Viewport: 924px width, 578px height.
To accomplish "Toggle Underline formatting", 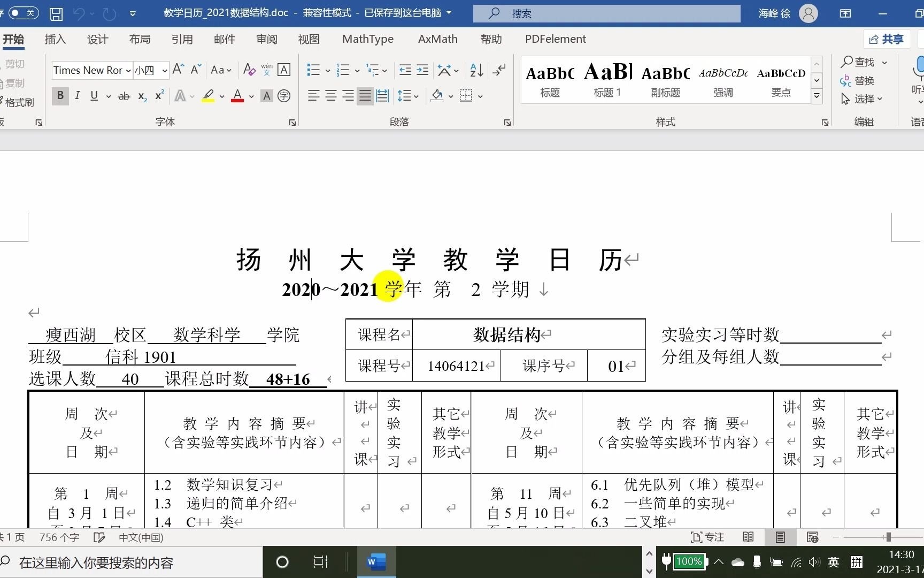I will pos(94,96).
